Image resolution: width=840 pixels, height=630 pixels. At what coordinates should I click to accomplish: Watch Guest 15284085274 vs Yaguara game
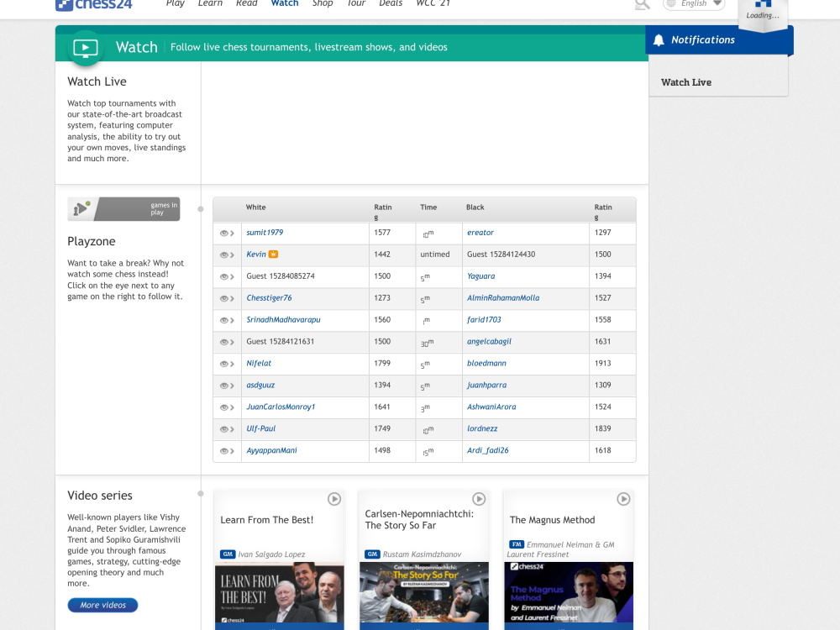coord(227,277)
